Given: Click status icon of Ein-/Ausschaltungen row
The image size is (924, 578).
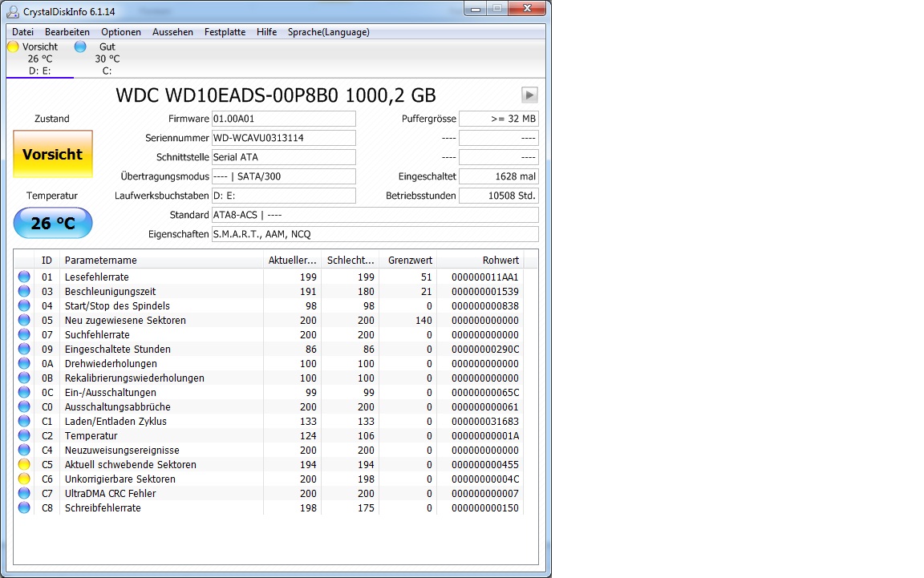Looking at the screenshot, I should point(23,392).
